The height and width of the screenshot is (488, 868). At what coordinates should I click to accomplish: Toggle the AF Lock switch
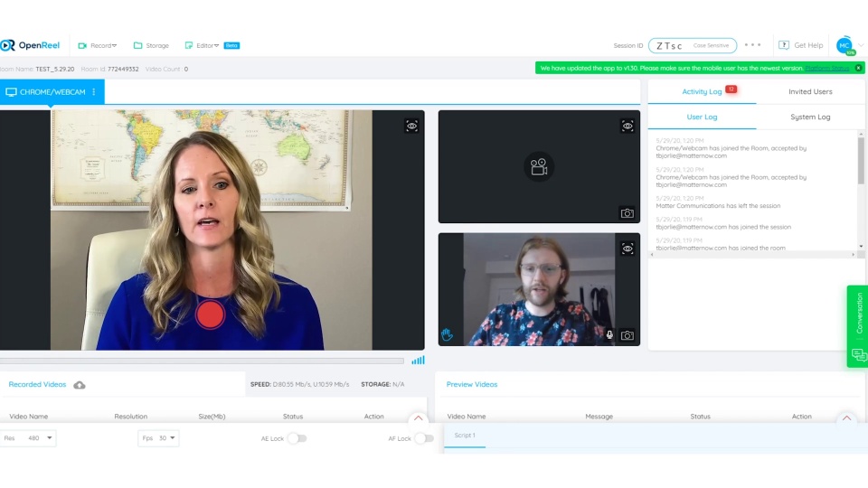pos(424,439)
